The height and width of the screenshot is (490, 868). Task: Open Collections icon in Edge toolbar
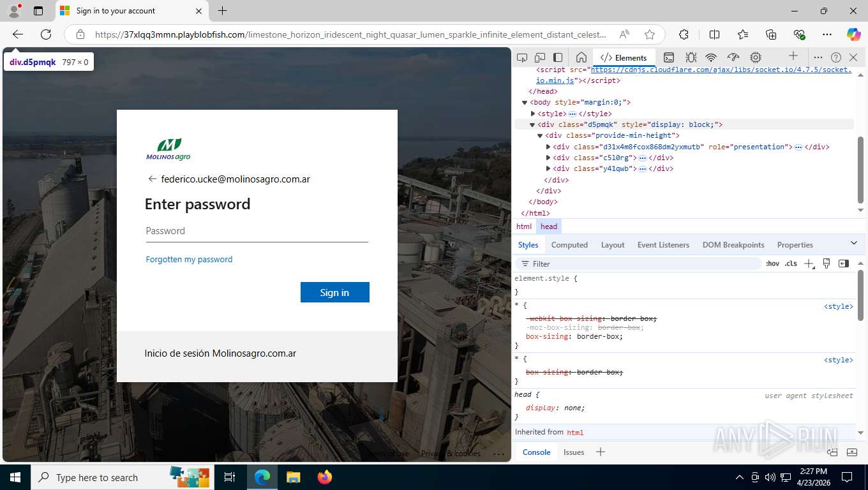pos(771,34)
